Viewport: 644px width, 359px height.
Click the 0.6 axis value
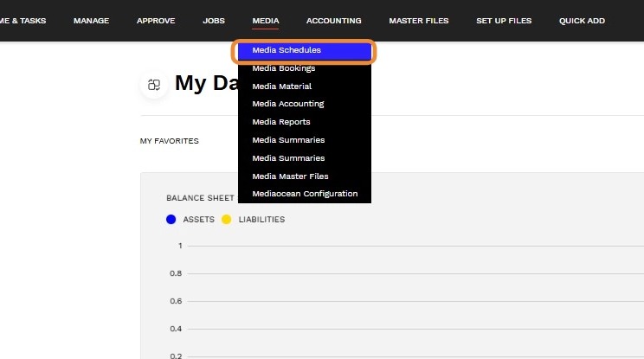point(176,301)
